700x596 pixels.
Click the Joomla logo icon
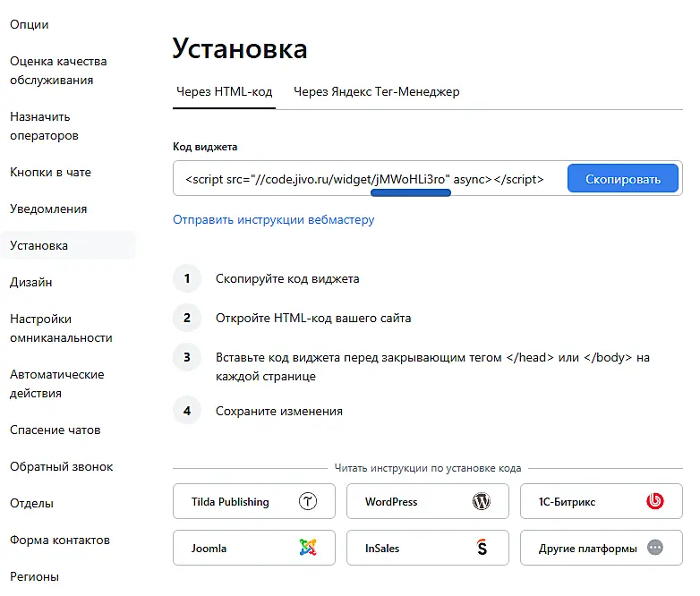[x=308, y=548]
